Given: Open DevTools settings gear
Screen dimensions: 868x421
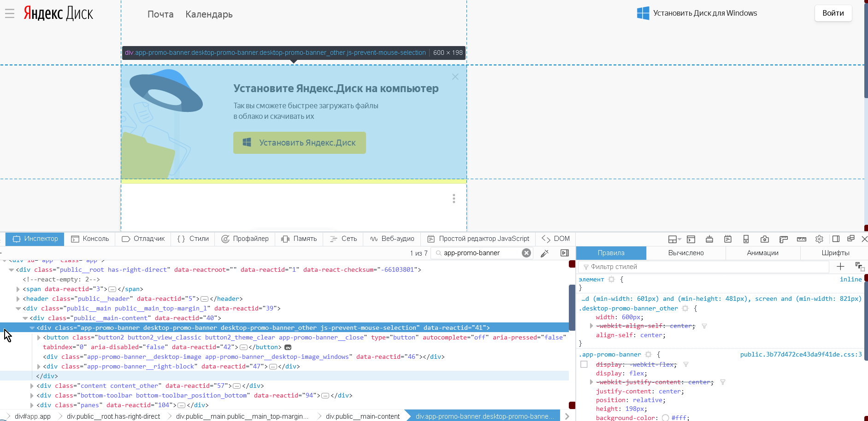Looking at the screenshot, I should coord(820,239).
